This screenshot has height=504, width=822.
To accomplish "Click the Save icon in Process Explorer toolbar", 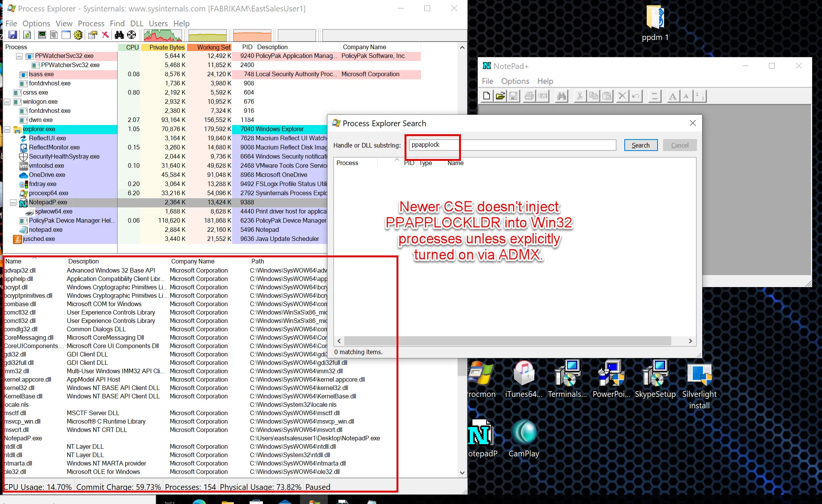I will [13, 35].
